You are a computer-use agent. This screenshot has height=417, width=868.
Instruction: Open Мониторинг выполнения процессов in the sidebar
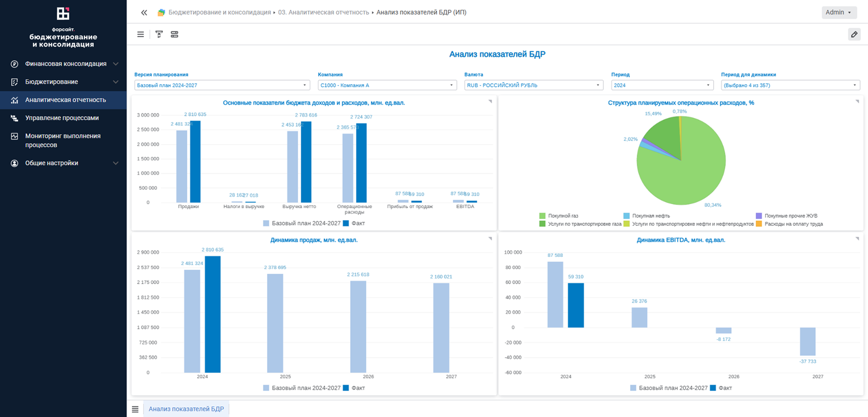pyautogui.click(x=63, y=140)
